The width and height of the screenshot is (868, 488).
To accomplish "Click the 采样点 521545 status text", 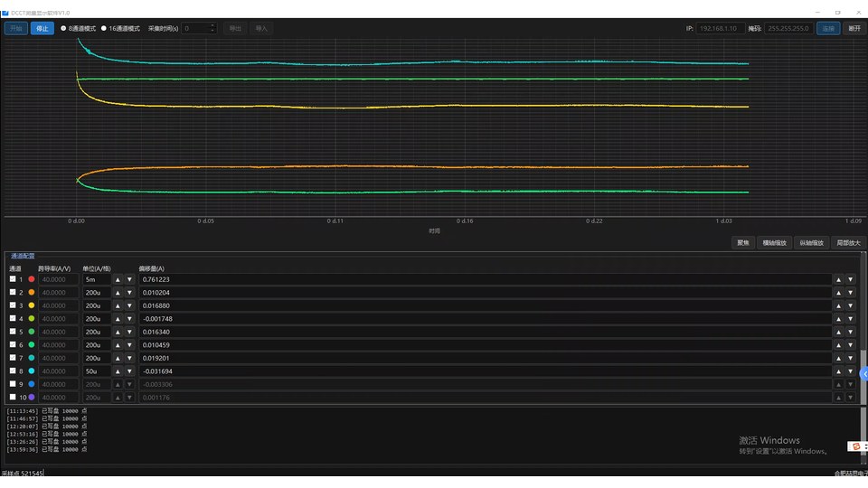I will click(22, 473).
